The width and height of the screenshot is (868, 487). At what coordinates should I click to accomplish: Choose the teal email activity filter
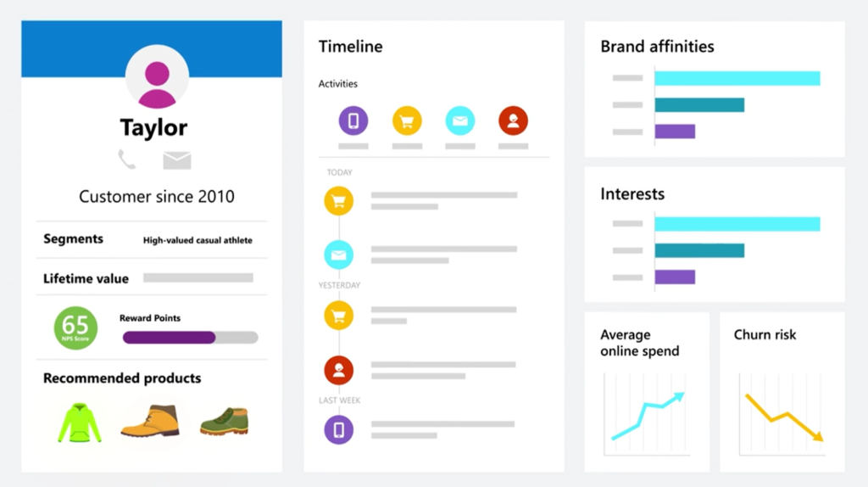(x=460, y=120)
